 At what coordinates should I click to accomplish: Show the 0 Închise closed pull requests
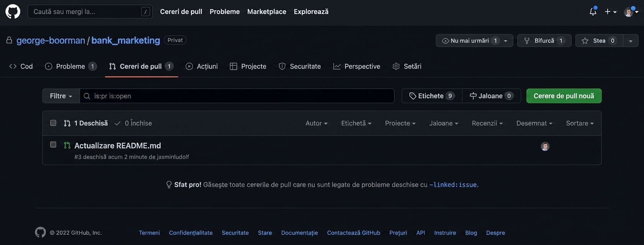click(x=133, y=123)
